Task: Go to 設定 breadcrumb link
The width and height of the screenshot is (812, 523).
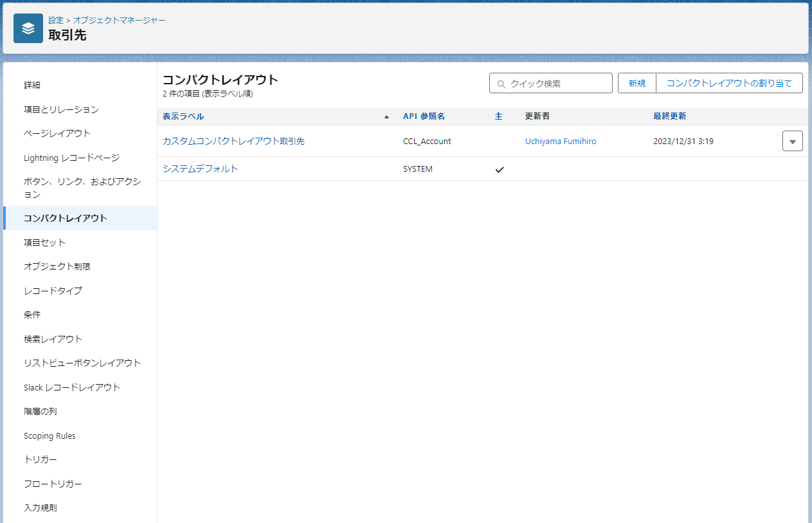Action: [56, 21]
